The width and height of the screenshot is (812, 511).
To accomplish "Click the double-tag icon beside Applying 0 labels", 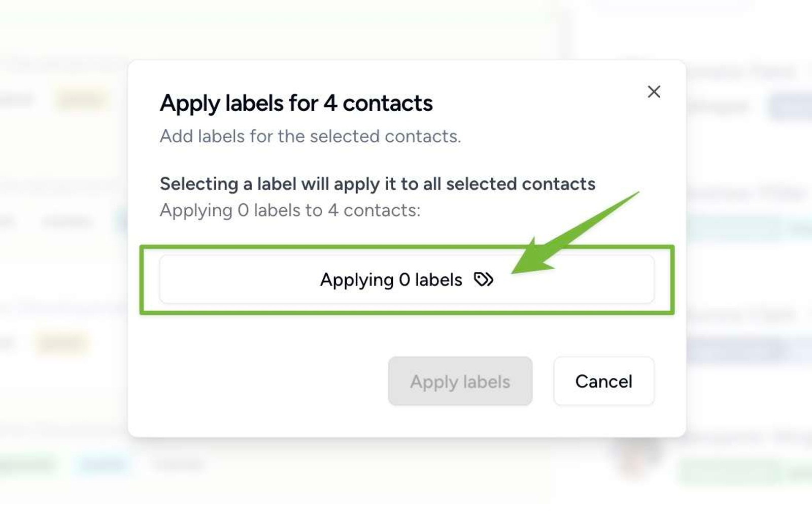I will [x=483, y=279].
